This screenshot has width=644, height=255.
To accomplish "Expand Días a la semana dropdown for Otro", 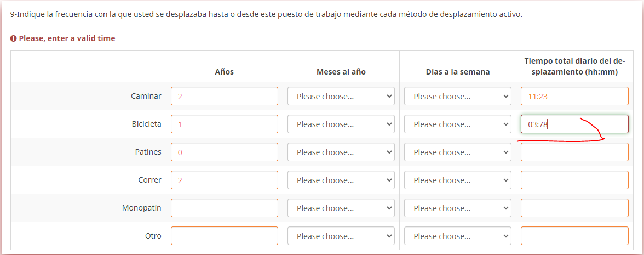I will (x=457, y=236).
